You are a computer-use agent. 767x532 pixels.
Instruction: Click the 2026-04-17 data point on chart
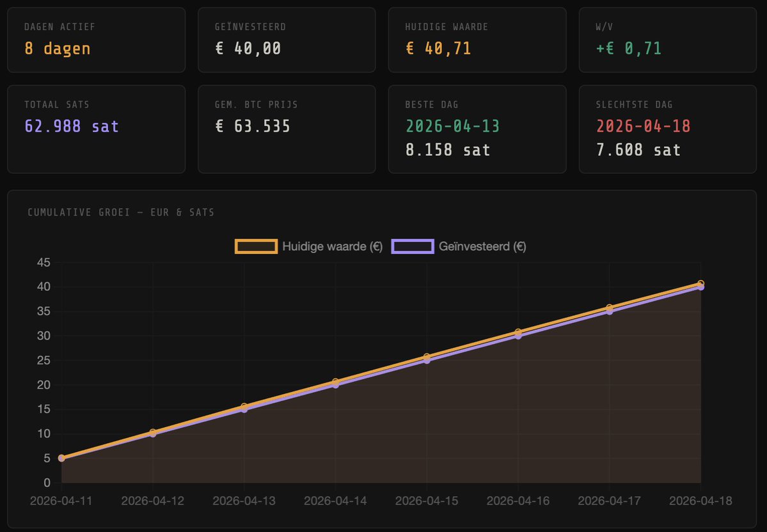pos(610,309)
